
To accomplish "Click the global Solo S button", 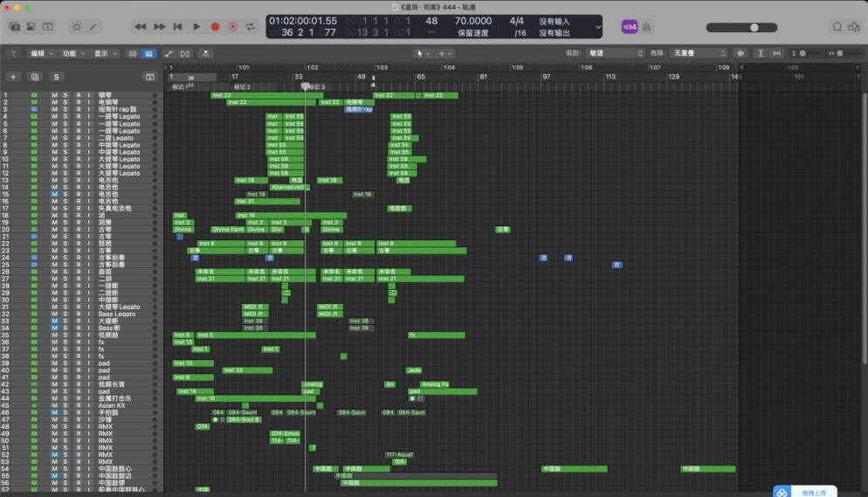I will [x=56, y=77].
